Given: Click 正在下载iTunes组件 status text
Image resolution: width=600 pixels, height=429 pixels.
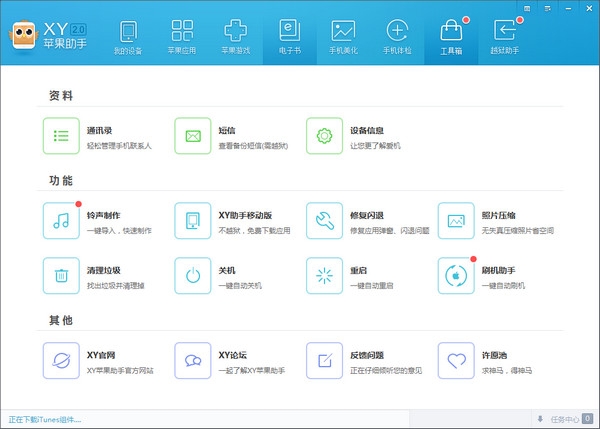Looking at the screenshot, I should (x=45, y=419).
